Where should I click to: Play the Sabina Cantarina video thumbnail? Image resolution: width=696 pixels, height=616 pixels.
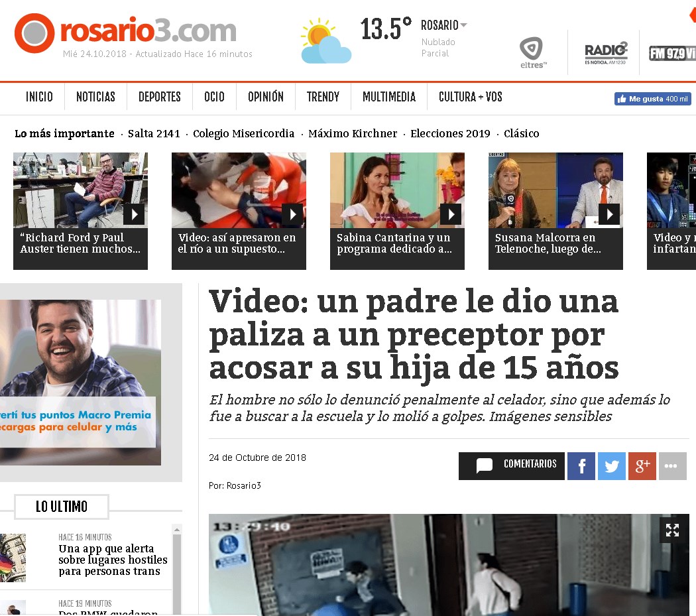click(451, 214)
